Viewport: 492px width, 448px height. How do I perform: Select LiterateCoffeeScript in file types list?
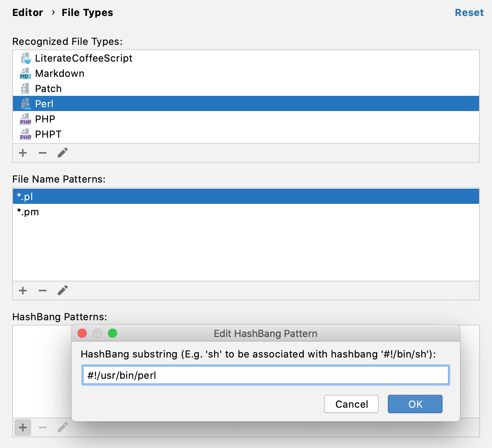click(x=246, y=58)
